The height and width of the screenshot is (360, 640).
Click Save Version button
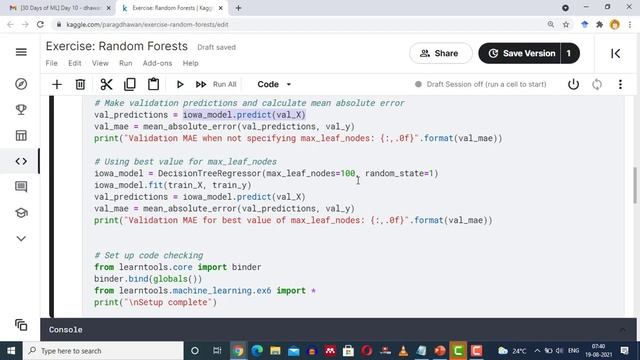(520, 53)
